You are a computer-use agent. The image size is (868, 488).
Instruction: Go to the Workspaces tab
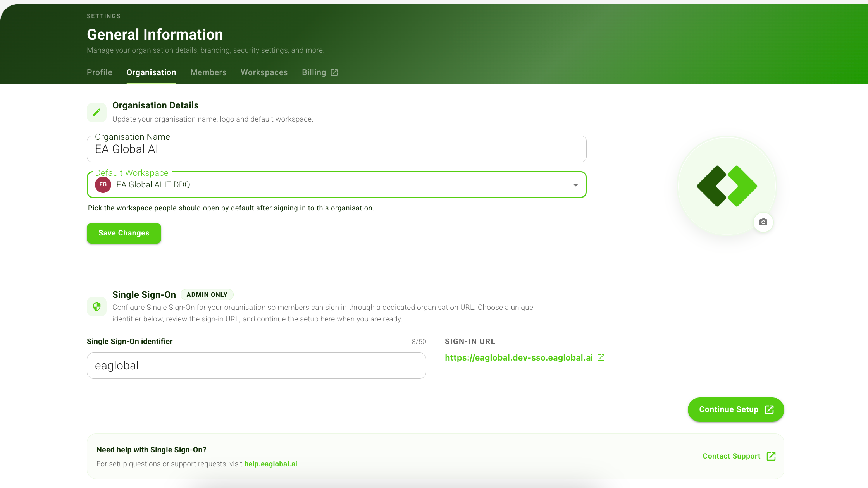264,72
